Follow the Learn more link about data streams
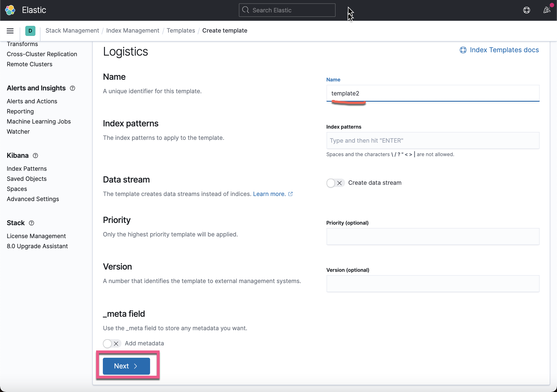The image size is (557, 392). (269, 194)
